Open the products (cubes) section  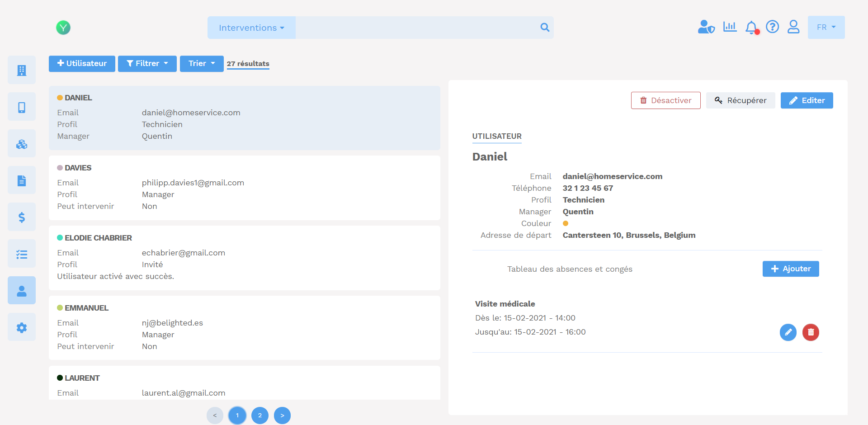(21, 143)
